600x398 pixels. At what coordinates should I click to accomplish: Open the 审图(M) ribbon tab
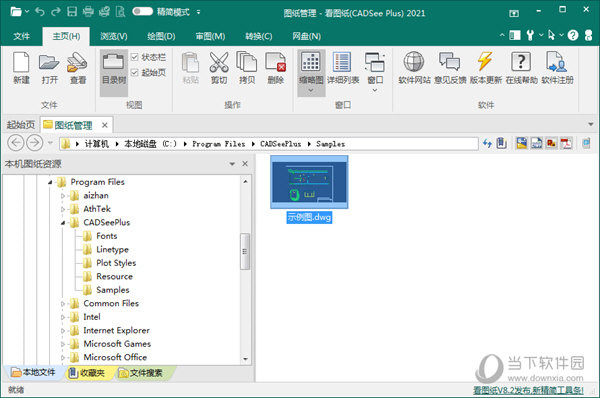click(x=210, y=36)
